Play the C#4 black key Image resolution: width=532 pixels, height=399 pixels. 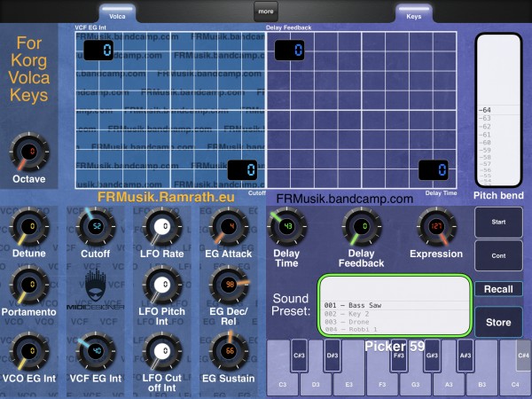click(x=523, y=356)
